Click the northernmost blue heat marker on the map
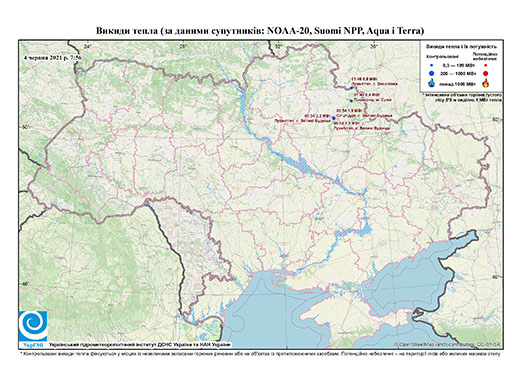 [x=351, y=88]
